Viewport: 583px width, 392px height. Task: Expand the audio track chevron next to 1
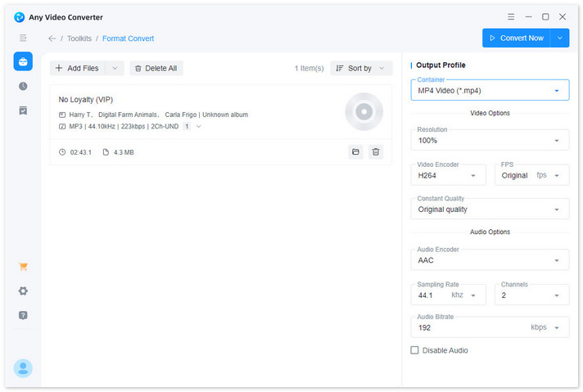point(198,126)
